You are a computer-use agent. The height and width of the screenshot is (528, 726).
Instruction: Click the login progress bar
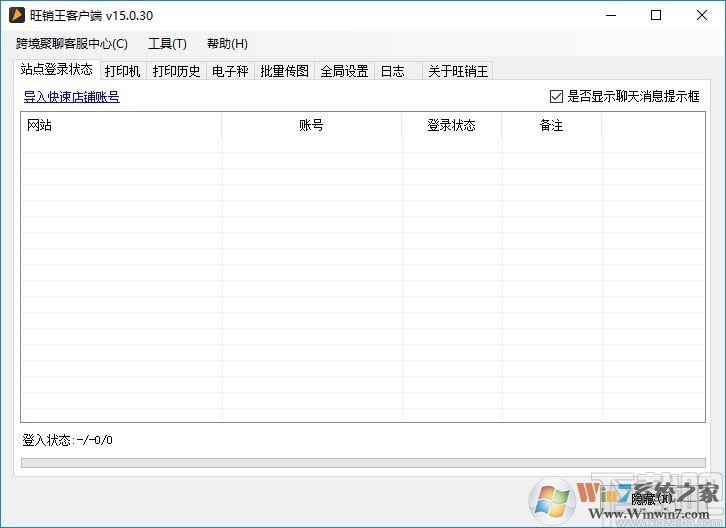point(363,463)
